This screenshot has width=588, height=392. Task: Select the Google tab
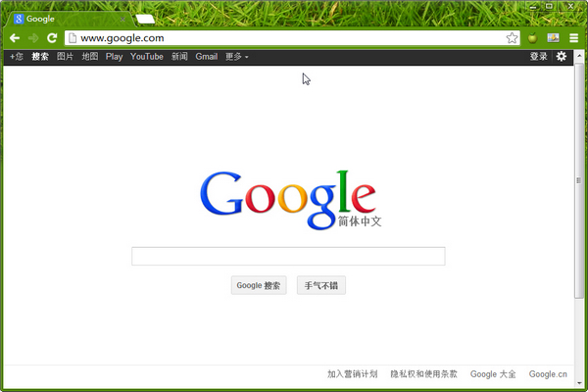click(x=69, y=19)
